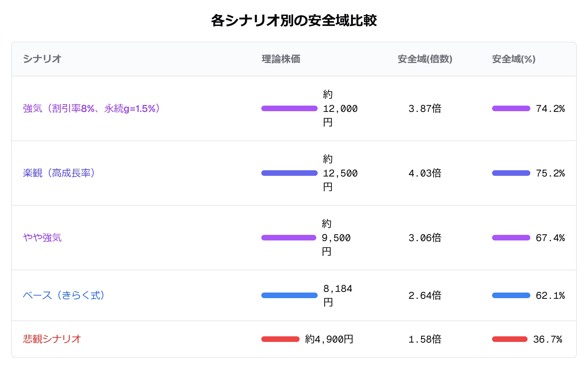Click the purple percent bar beside 74.2%

(x=511, y=108)
